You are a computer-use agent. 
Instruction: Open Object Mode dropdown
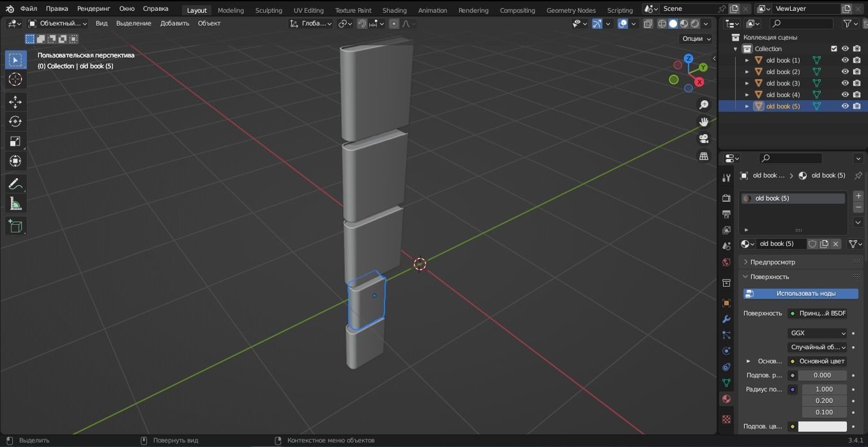tap(57, 24)
